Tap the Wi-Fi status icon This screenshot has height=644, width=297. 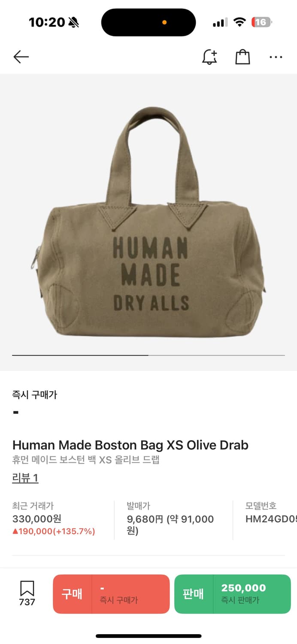239,22
